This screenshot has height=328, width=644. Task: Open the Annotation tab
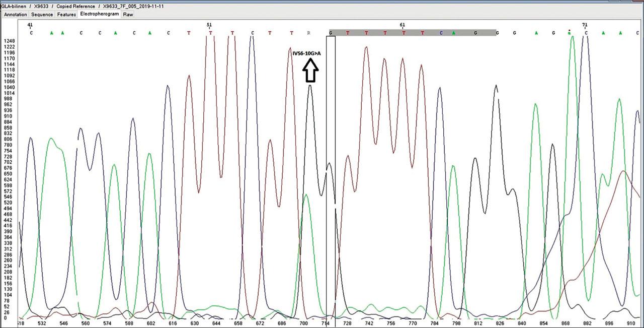click(x=15, y=15)
